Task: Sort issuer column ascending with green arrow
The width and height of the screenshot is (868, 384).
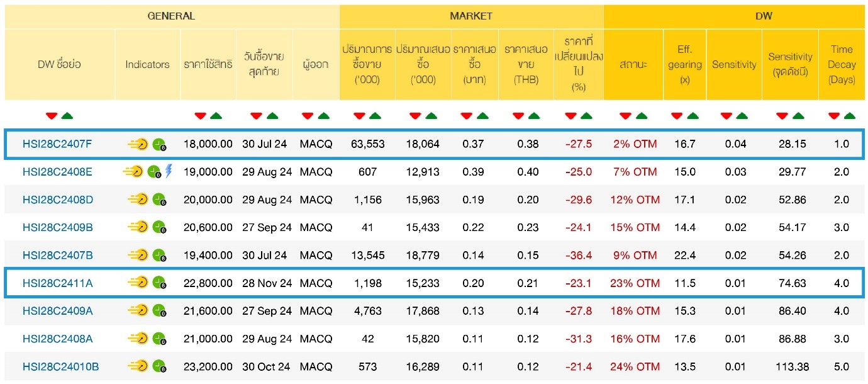Action: tap(323, 116)
